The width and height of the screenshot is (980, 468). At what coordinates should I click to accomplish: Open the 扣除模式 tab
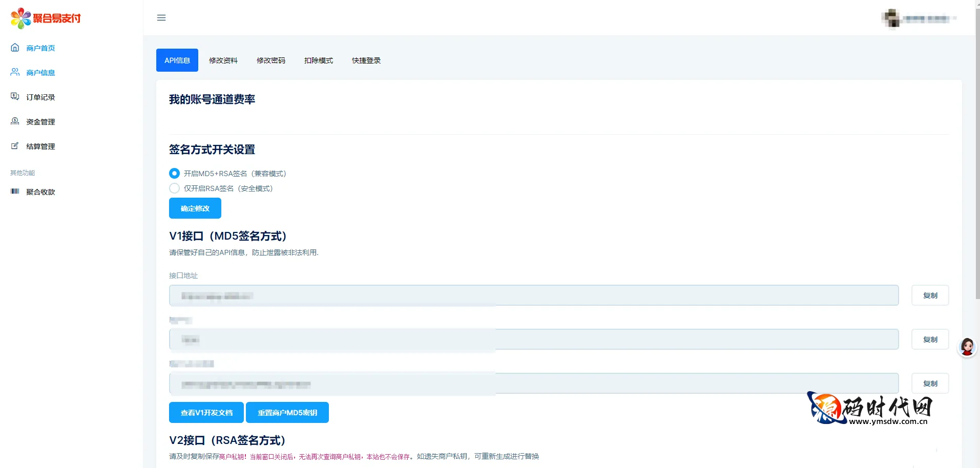click(x=319, y=60)
